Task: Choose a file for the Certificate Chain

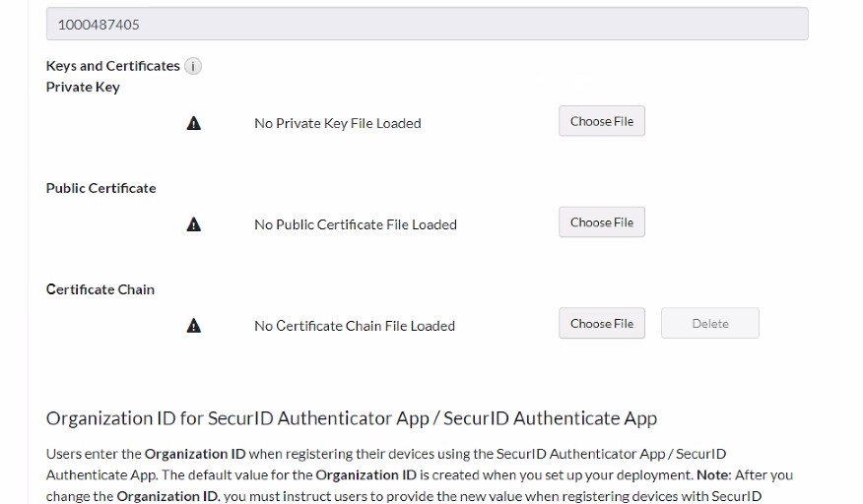Action: tap(601, 324)
